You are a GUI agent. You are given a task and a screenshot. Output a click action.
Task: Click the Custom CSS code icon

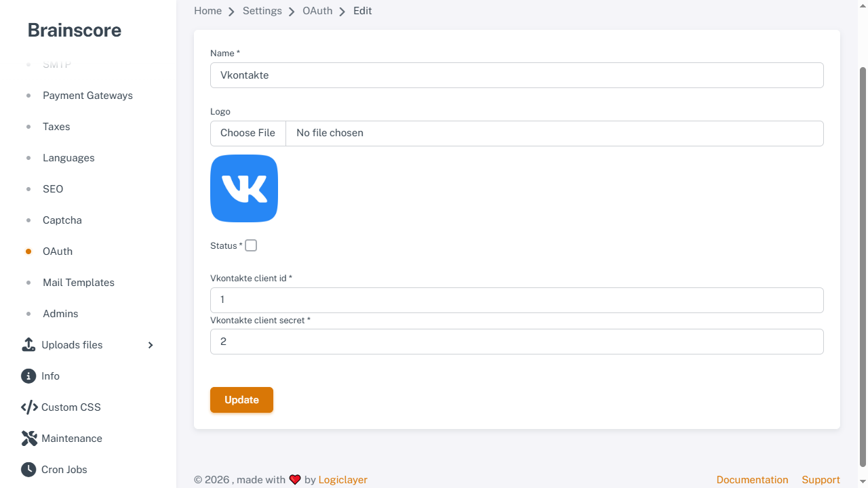click(x=29, y=407)
